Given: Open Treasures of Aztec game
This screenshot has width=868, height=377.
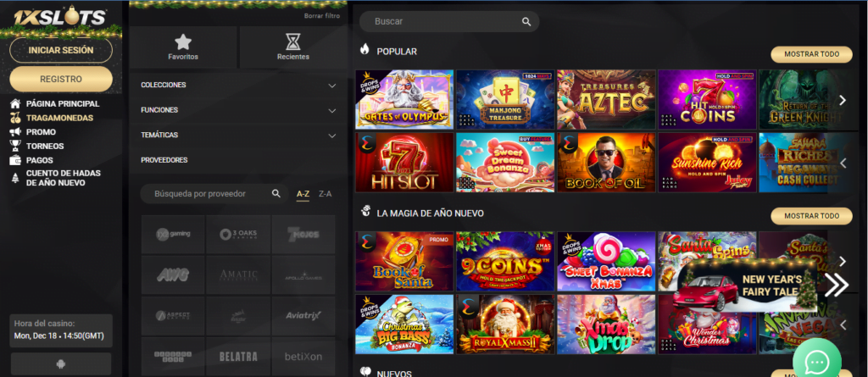Looking at the screenshot, I should [x=606, y=100].
